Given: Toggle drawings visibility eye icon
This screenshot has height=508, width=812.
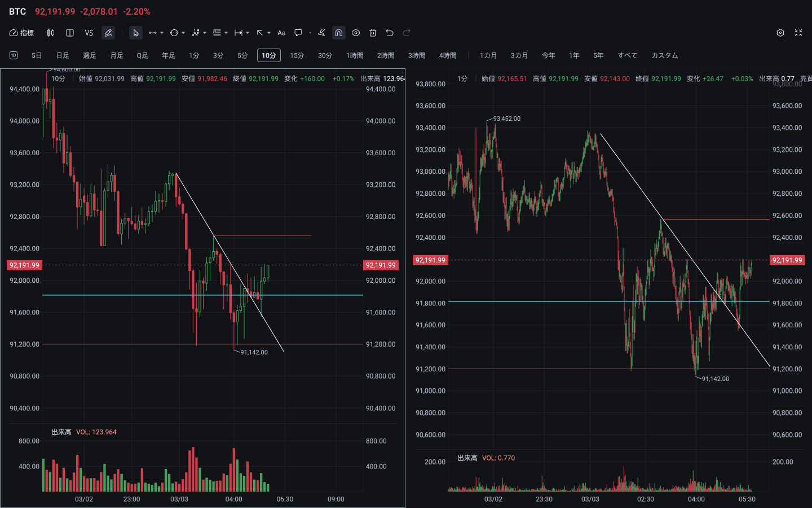Looking at the screenshot, I should 356,33.
